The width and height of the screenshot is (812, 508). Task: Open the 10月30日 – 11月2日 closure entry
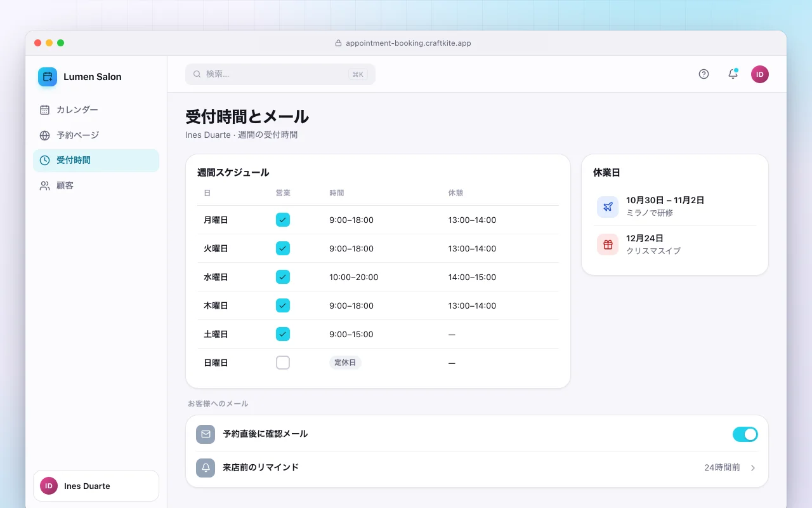pos(675,206)
